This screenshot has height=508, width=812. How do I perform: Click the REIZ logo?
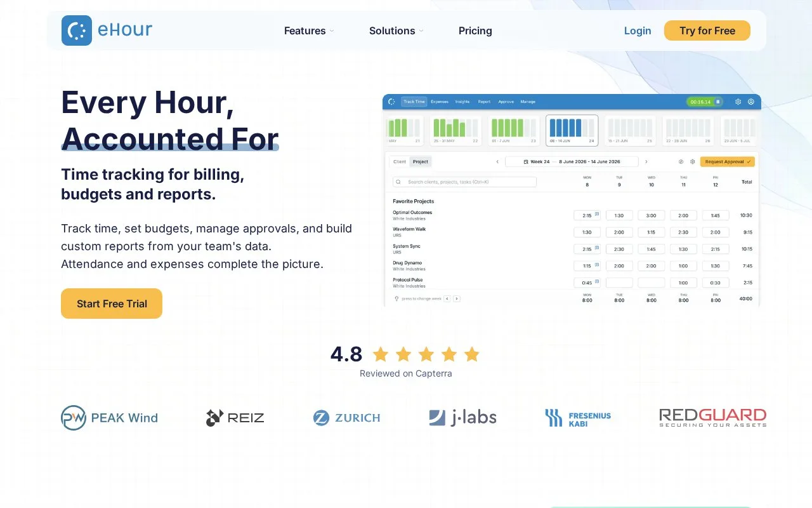tap(235, 418)
